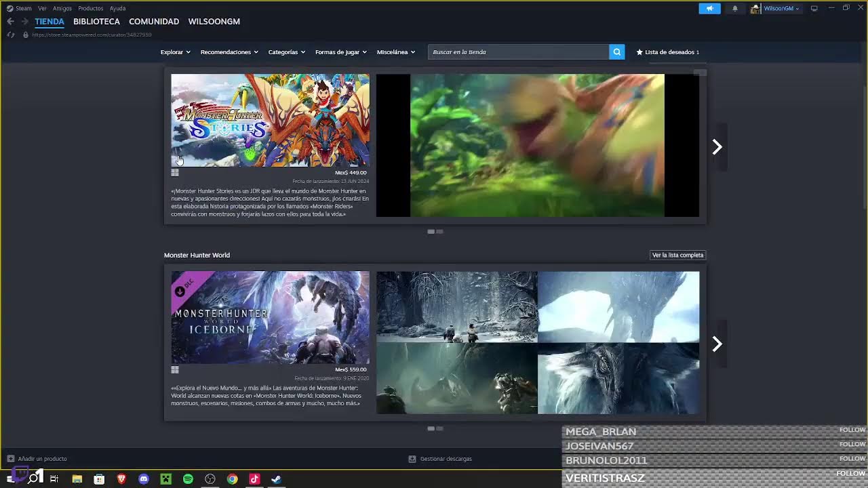Switch to the BIBLIOTECA tab
This screenshot has height=488, width=868.
pyautogui.click(x=96, y=22)
